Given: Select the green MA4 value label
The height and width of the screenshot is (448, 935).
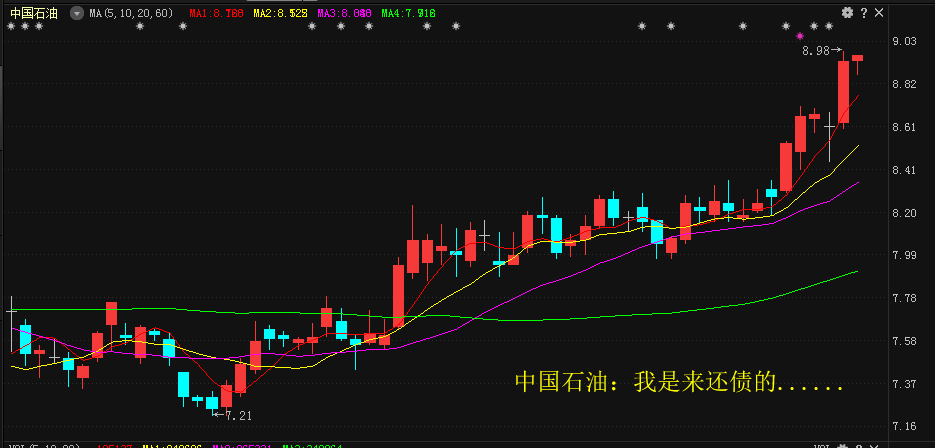Looking at the screenshot, I should coord(408,14).
